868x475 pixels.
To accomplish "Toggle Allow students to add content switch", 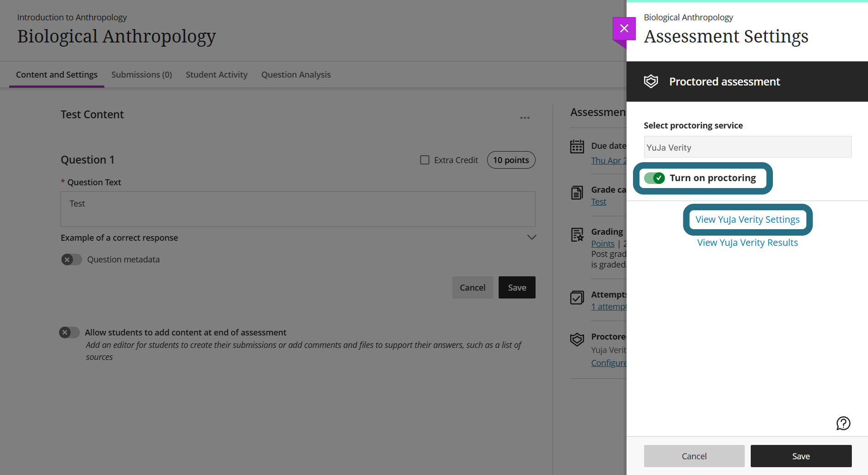I will [69, 332].
